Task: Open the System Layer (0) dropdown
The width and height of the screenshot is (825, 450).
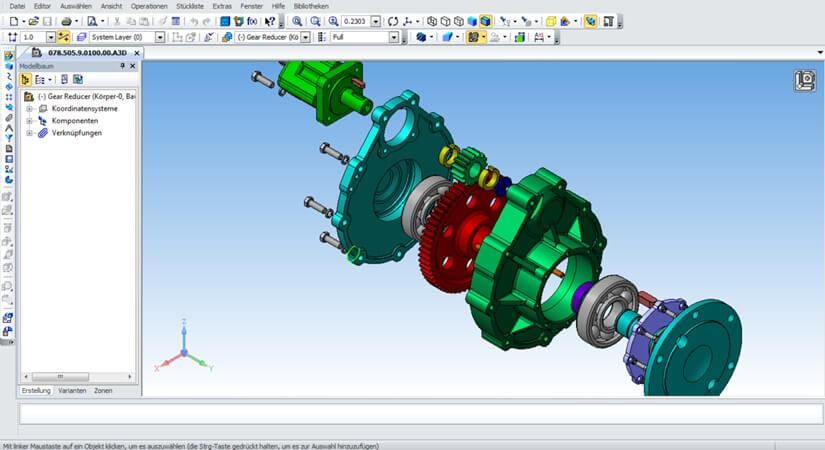Action: click(x=160, y=37)
